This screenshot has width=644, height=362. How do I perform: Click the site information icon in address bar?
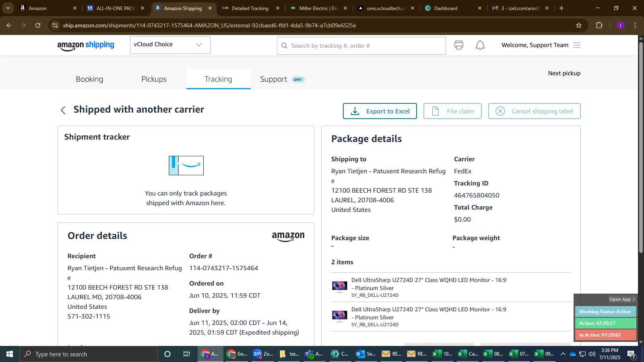[x=55, y=25]
